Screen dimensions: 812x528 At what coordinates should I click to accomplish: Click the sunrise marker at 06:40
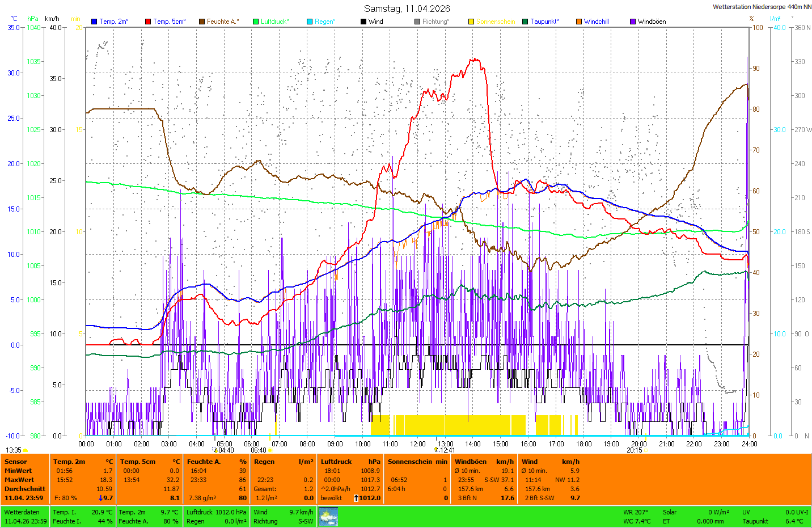(x=270, y=450)
